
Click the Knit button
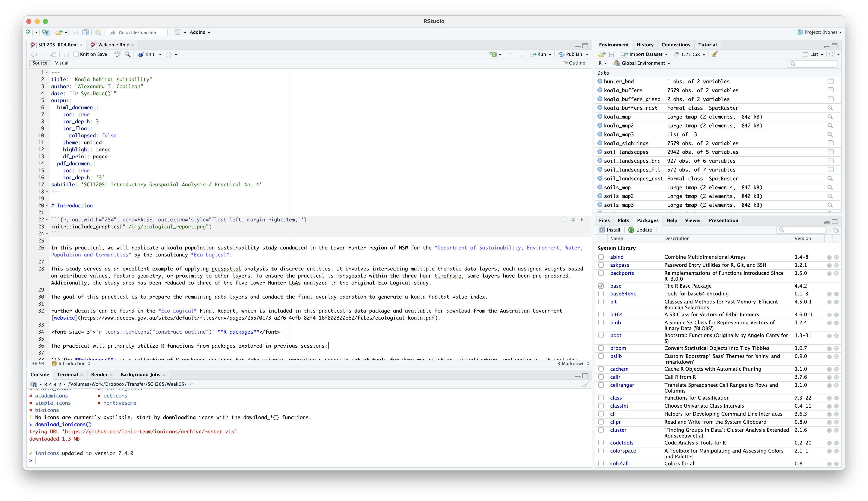coord(146,54)
